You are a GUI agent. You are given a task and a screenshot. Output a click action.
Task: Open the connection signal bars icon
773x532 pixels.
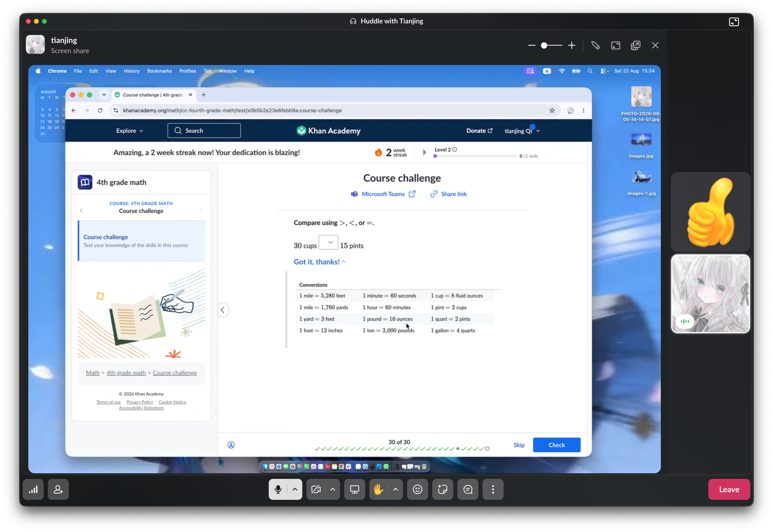33,489
